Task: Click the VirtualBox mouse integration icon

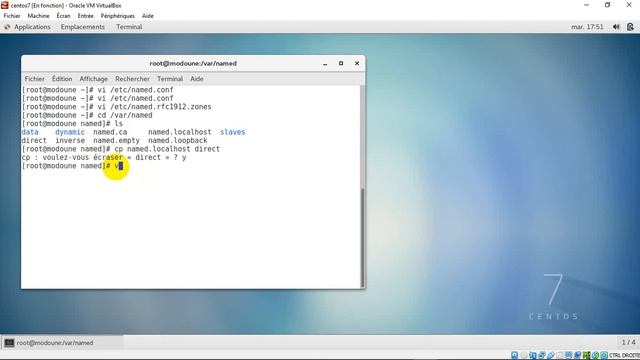Action: 596,356
